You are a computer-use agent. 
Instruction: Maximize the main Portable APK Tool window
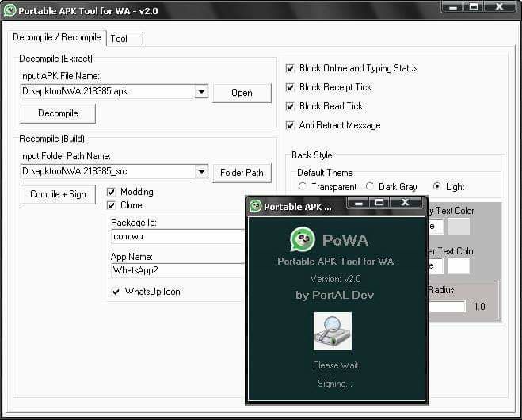[474, 7]
